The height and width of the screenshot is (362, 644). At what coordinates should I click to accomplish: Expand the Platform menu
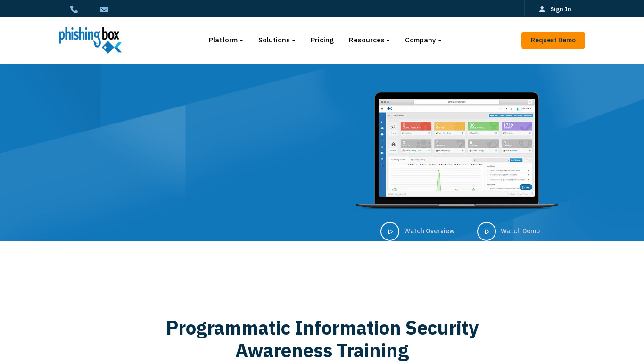226,40
